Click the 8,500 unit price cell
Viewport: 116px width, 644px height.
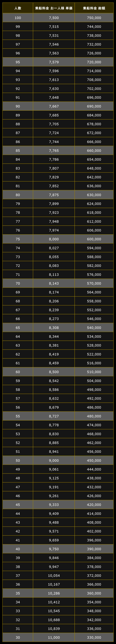[x=54, y=372]
